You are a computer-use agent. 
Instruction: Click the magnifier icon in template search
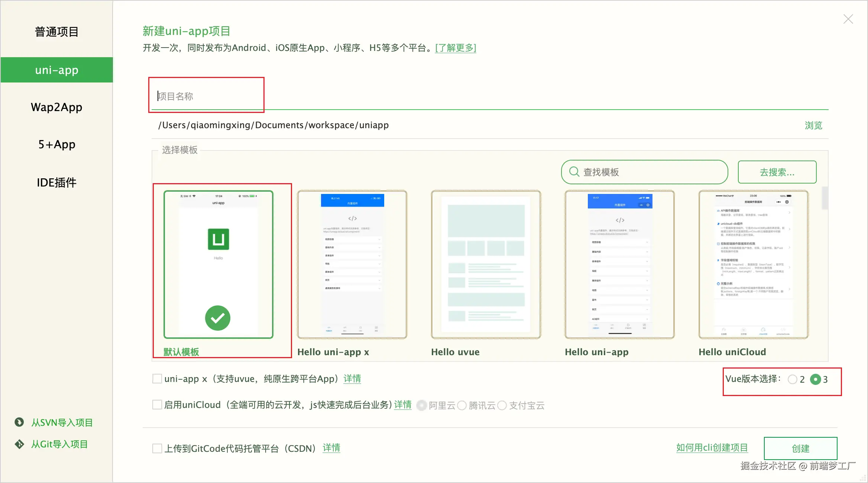coord(574,172)
